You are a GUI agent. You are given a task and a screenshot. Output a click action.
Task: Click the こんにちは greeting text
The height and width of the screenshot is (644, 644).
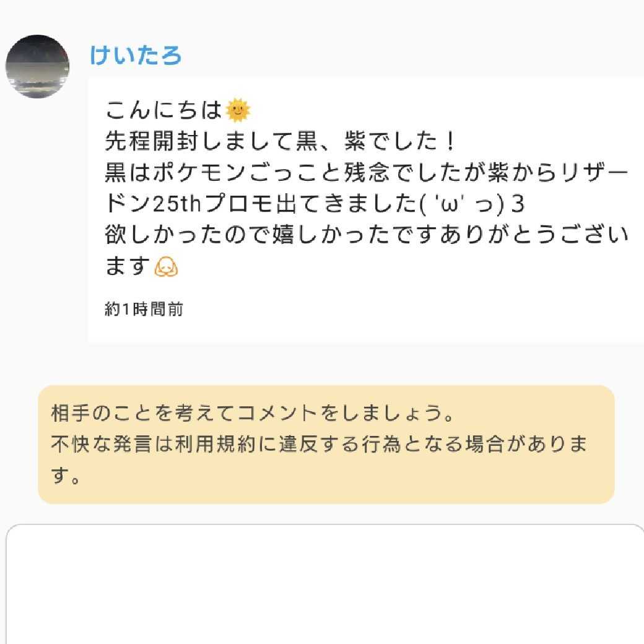coord(163,111)
